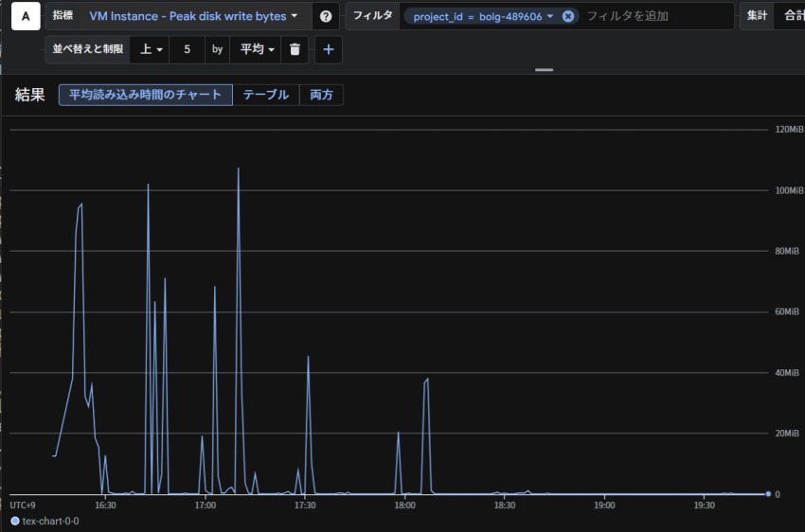Select the 両方 results tab
Viewport: 805px width, 532px height.
pyautogui.click(x=321, y=95)
